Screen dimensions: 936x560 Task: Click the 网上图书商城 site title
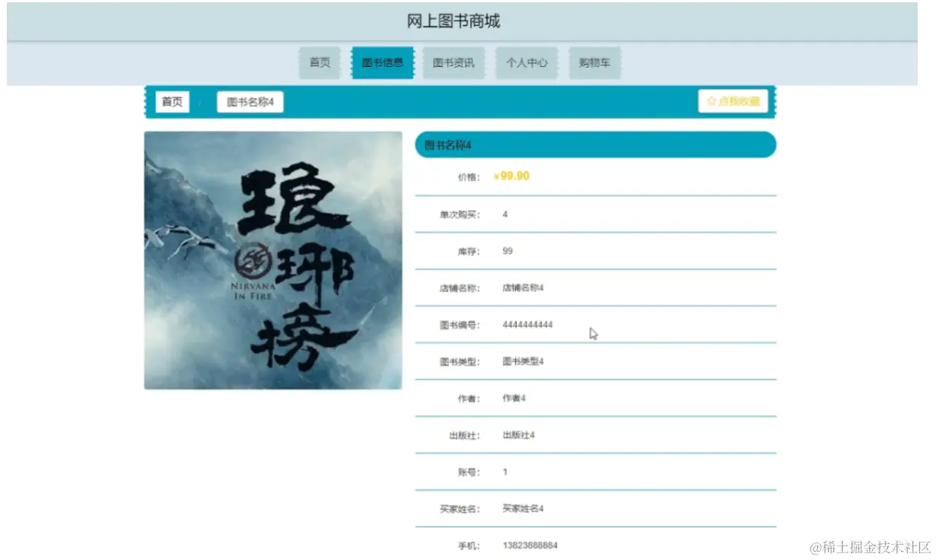click(454, 21)
